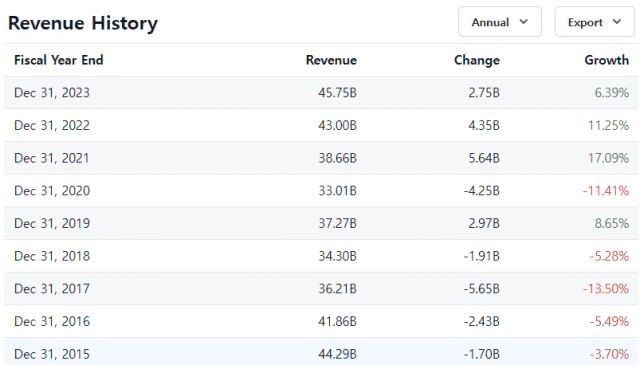Click the -11.41% growth value

coord(606,191)
